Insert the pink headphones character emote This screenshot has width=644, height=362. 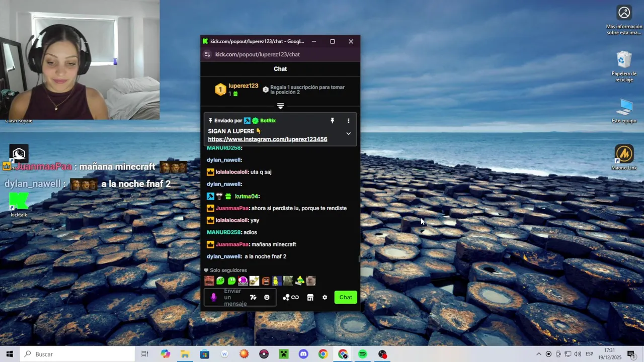click(243, 281)
